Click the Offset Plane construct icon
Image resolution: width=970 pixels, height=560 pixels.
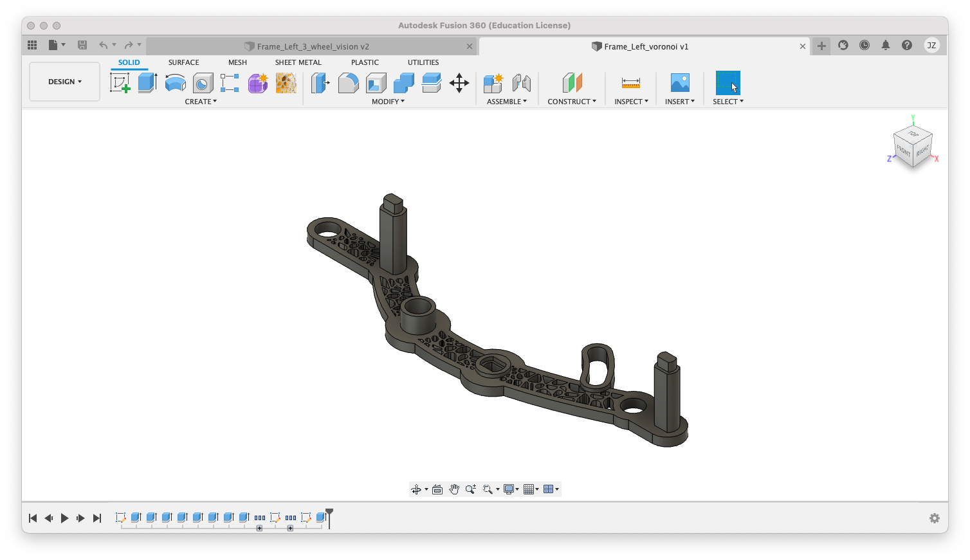[572, 83]
